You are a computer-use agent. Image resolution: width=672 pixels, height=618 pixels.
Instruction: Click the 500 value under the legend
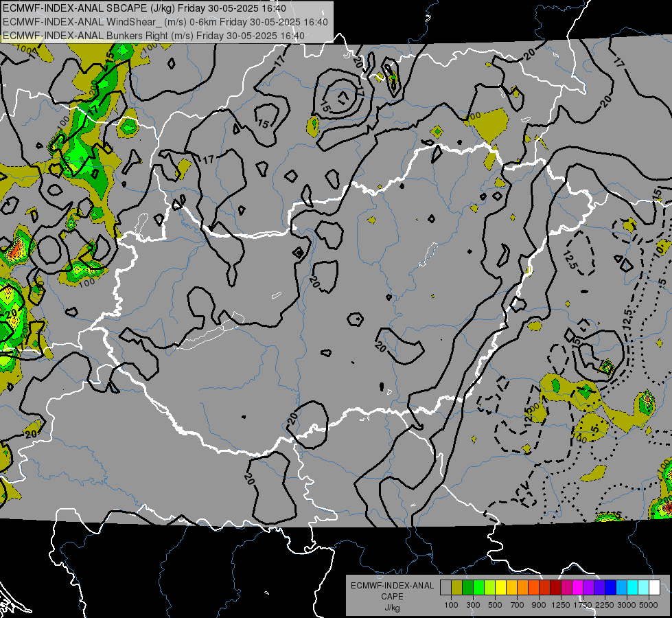pyautogui.click(x=495, y=605)
